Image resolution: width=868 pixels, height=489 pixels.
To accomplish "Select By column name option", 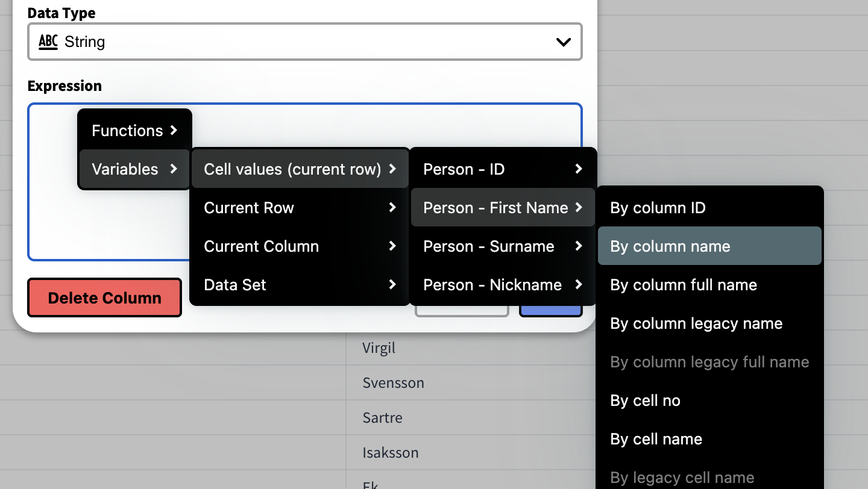I will (709, 246).
